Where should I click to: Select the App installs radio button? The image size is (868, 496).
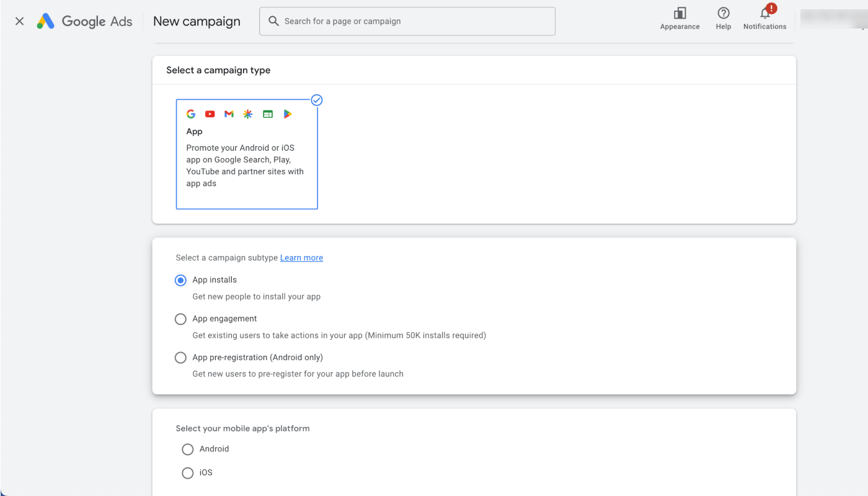180,280
